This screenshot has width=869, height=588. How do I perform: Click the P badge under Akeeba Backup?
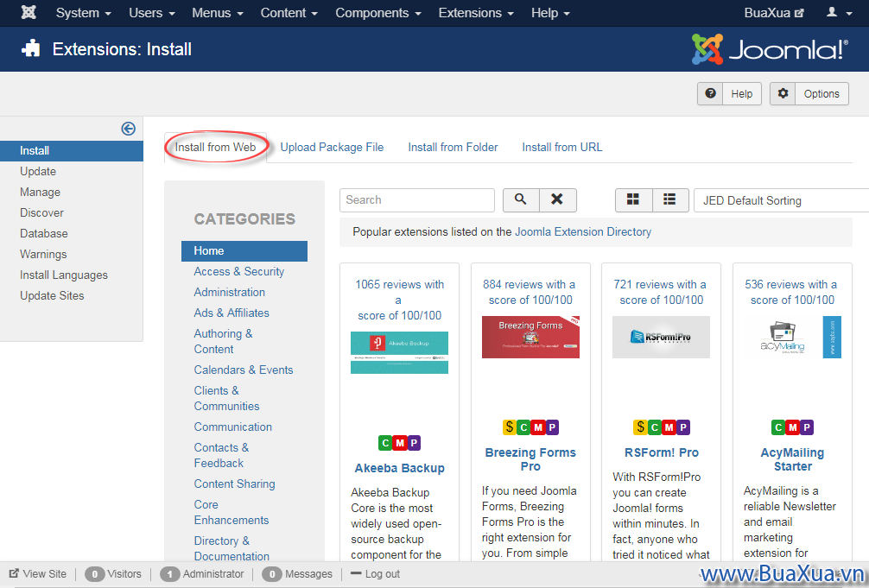tap(414, 443)
